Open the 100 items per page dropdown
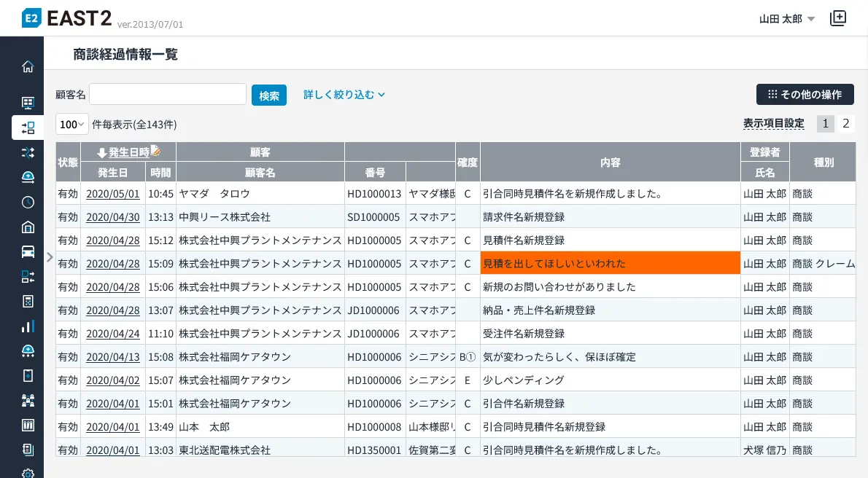Viewport: 868px width, 478px height. (x=72, y=125)
